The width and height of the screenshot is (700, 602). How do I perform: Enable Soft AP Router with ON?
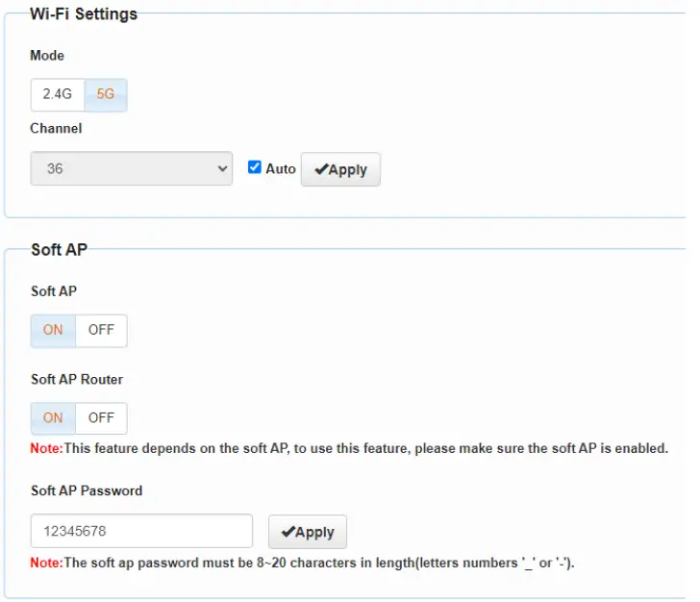pos(53,418)
